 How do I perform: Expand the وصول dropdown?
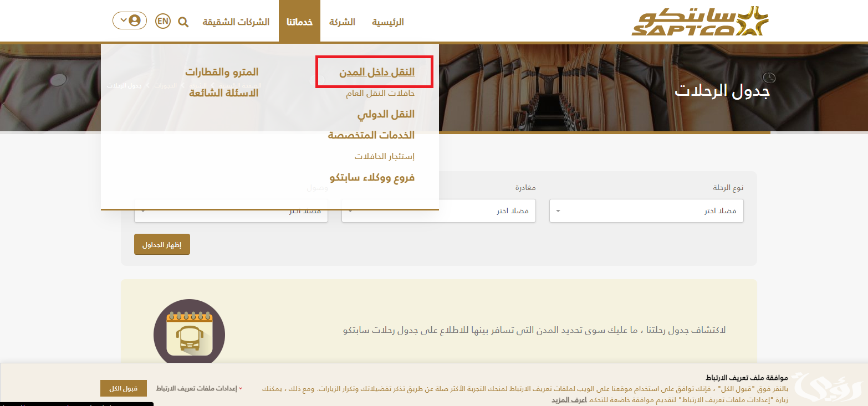[231, 211]
